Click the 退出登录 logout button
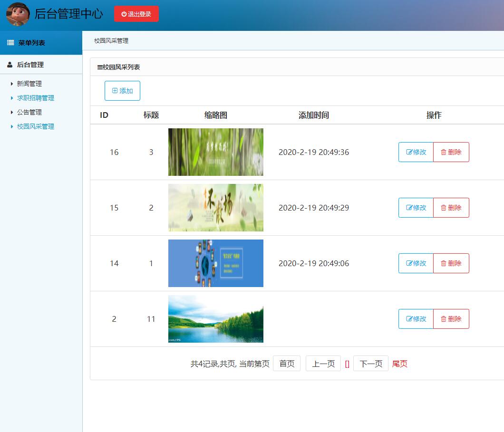504x432 pixels. tap(136, 14)
